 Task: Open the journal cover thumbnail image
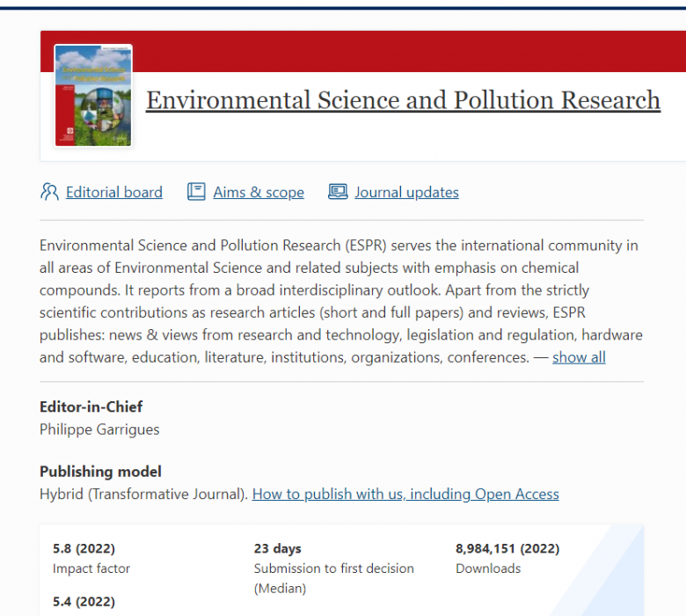[x=93, y=95]
